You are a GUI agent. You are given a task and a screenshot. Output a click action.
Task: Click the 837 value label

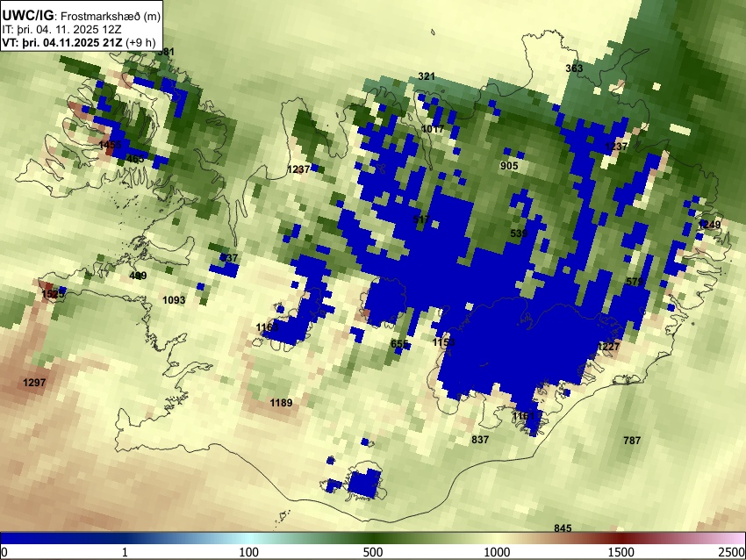pyautogui.click(x=480, y=440)
